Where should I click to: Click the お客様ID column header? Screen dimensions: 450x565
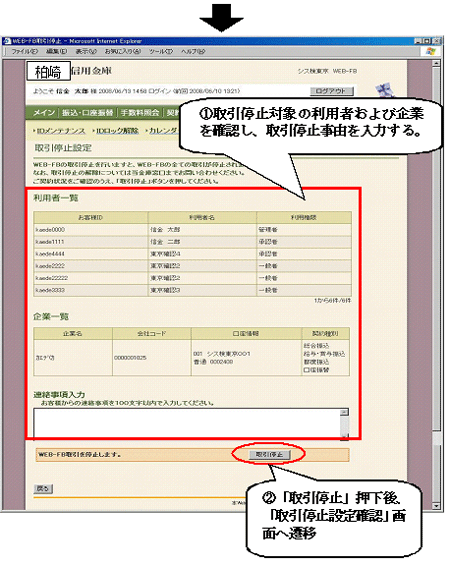[x=90, y=218]
